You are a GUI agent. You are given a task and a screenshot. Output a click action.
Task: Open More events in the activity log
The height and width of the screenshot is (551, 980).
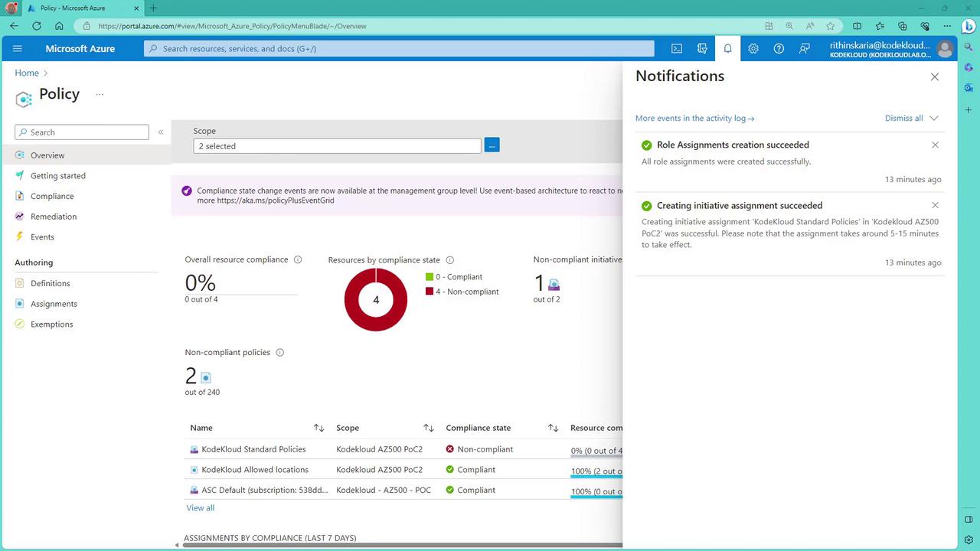[694, 119]
